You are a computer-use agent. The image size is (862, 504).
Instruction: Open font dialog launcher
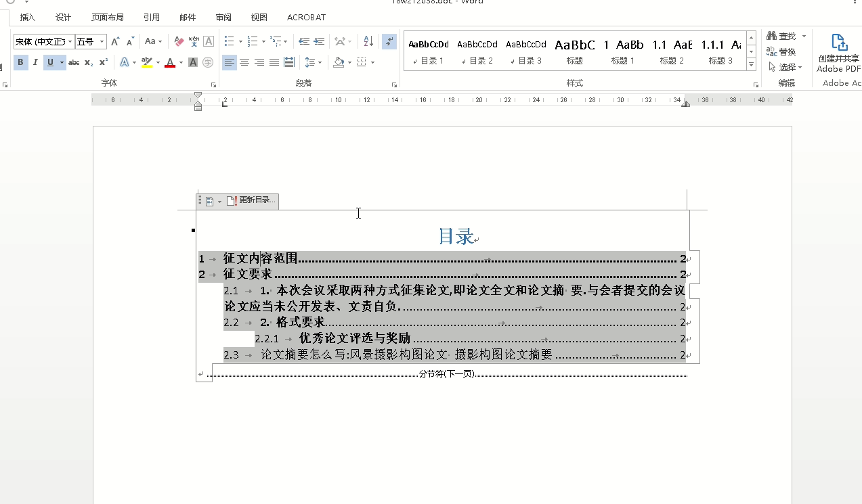(214, 85)
